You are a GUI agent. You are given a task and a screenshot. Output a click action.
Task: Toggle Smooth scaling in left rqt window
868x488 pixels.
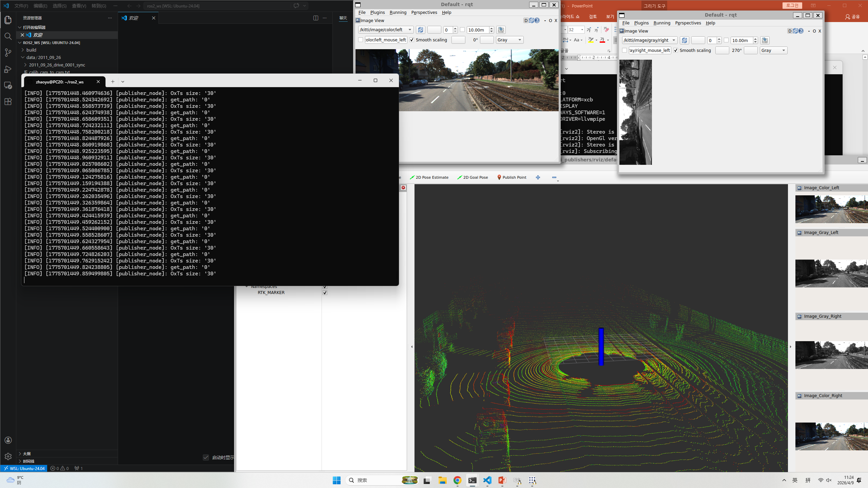point(412,40)
